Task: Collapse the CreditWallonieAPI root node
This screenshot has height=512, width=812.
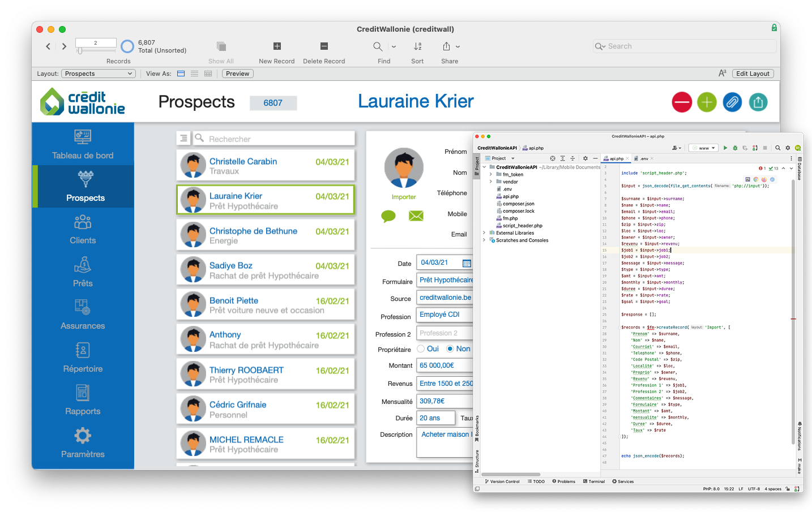Action: (x=484, y=167)
